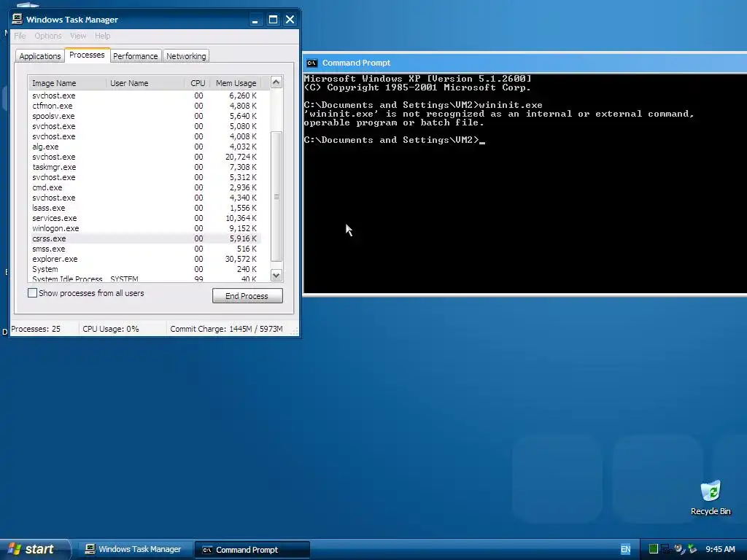Click the CPU Usage: 0% status entry
747x560 pixels.
(x=111, y=329)
